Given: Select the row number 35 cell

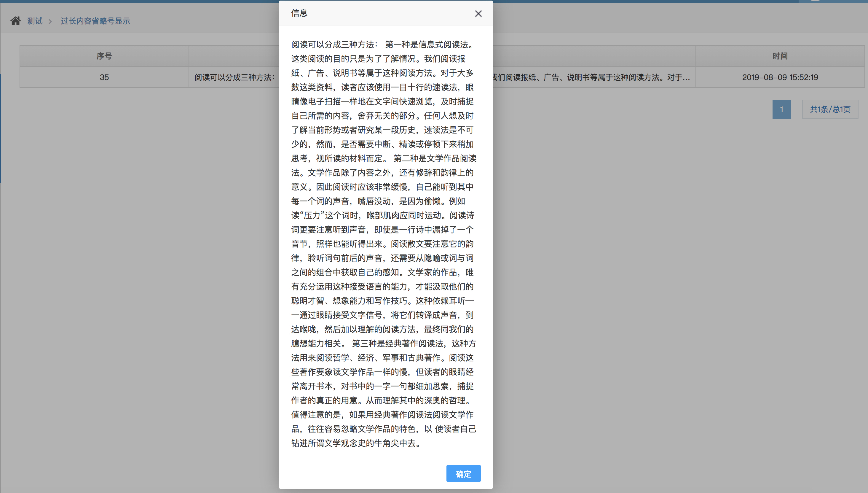Looking at the screenshot, I should (x=104, y=77).
